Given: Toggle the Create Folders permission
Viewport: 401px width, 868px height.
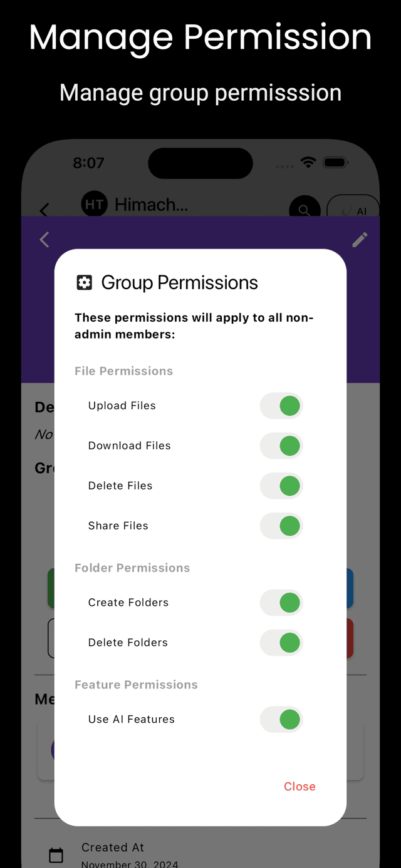Looking at the screenshot, I should (x=281, y=603).
